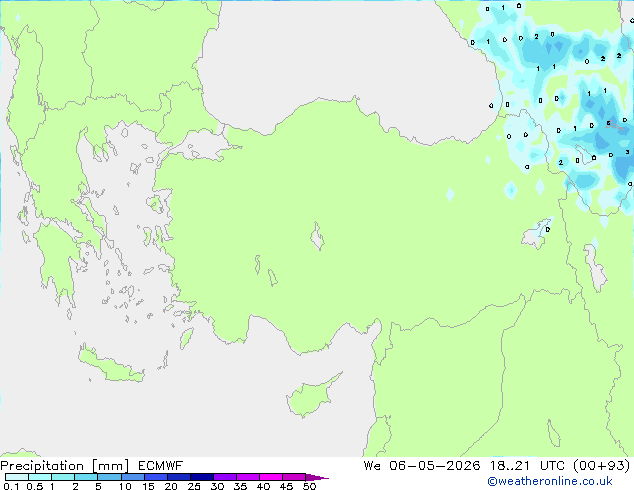Click the island of Crete on map
Image resolution: width=634 pixels, height=490 pixels.
click(x=111, y=366)
